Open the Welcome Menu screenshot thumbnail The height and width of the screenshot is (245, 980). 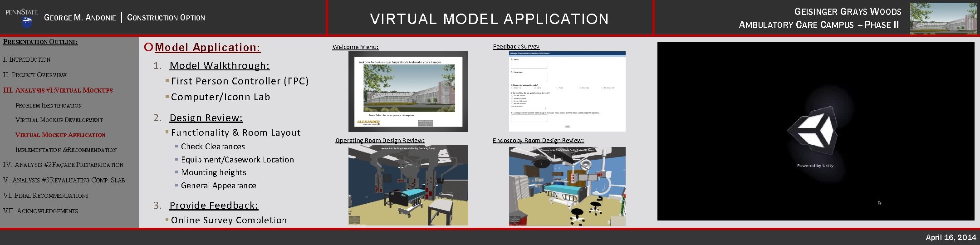tap(408, 92)
